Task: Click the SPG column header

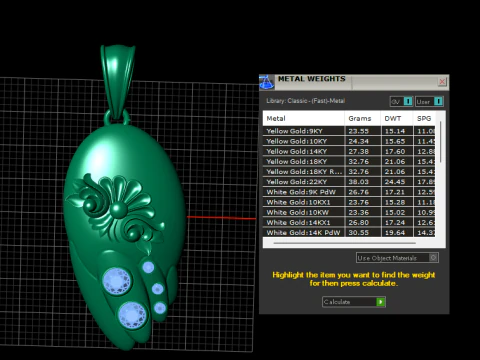Action: point(424,118)
